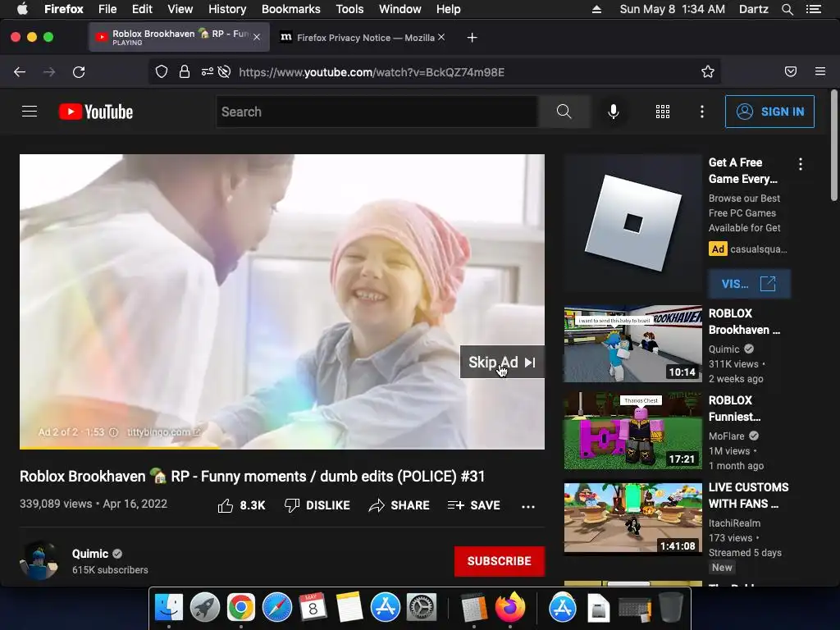Open the Firefox History menu
The image size is (840, 630).
tap(227, 9)
